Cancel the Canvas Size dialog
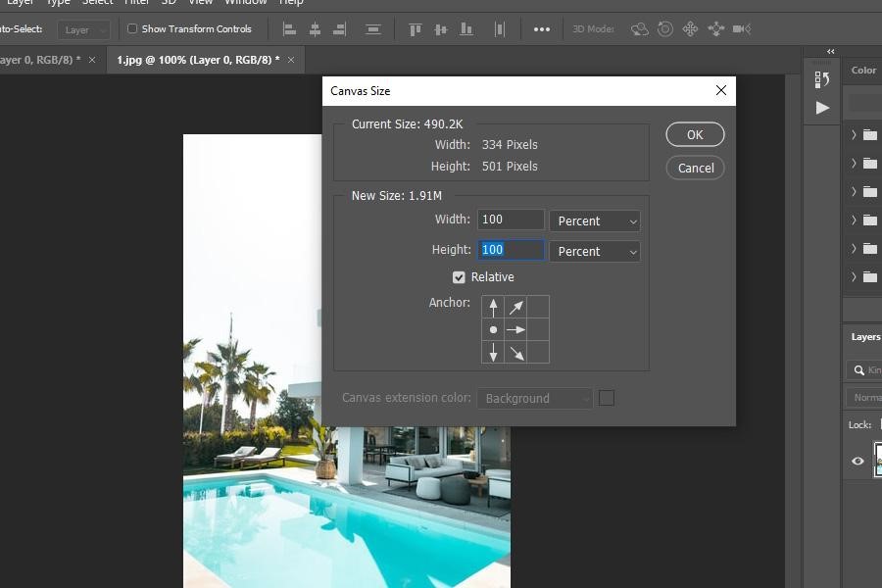Viewport: 882px width, 588px height. (695, 168)
